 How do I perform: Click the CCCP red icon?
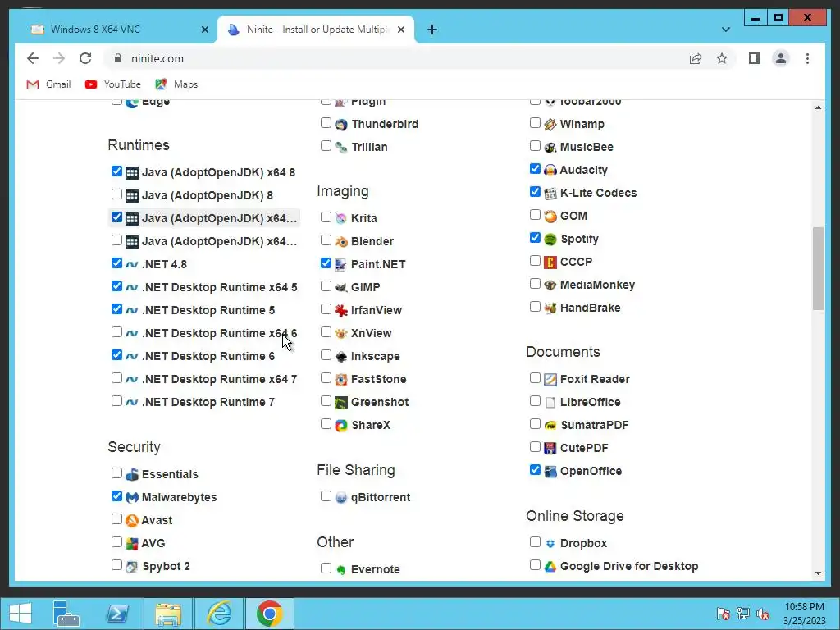click(550, 262)
